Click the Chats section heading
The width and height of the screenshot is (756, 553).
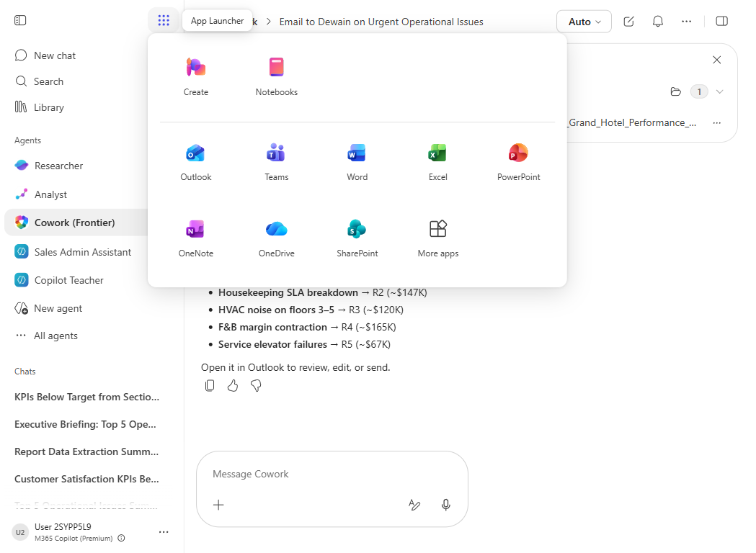tap(25, 372)
